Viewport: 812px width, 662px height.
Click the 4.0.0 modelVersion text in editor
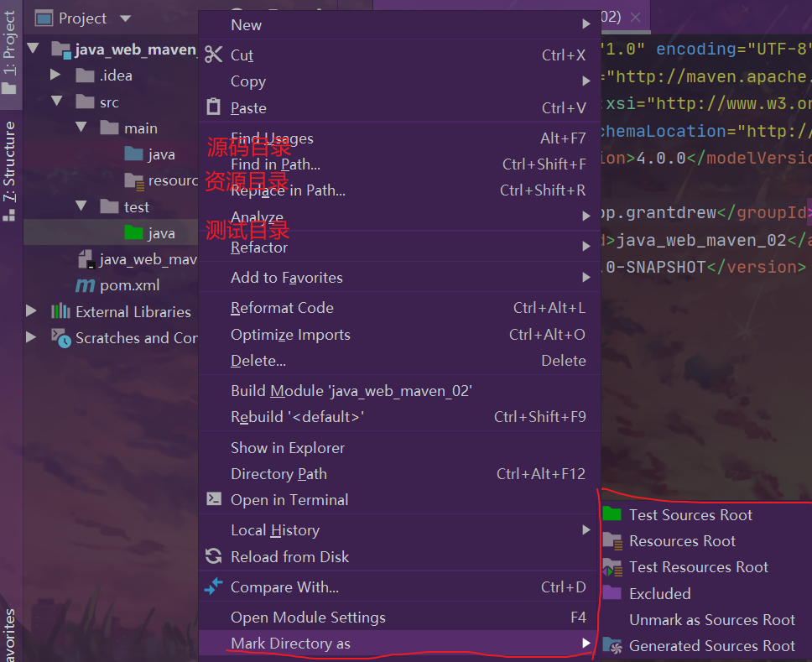[661, 158]
